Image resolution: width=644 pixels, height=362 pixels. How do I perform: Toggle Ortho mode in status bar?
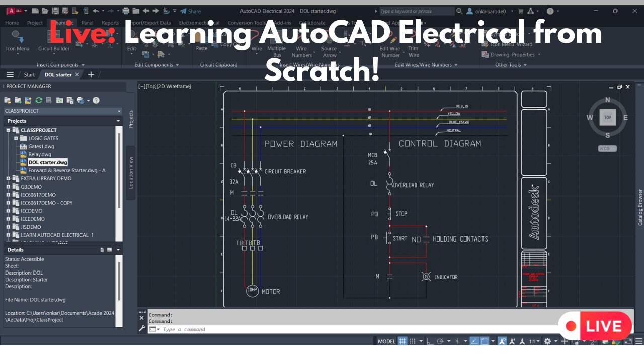click(x=430, y=341)
